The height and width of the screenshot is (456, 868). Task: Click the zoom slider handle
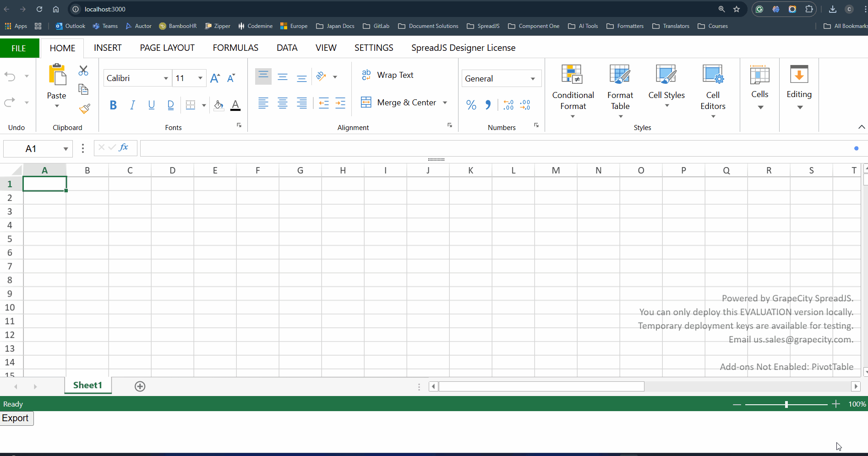786,404
